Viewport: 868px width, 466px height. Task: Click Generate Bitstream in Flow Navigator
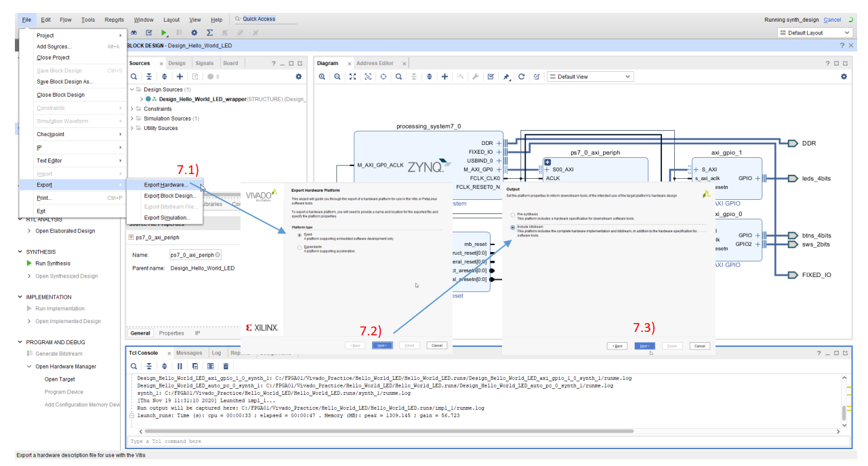click(x=58, y=354)
